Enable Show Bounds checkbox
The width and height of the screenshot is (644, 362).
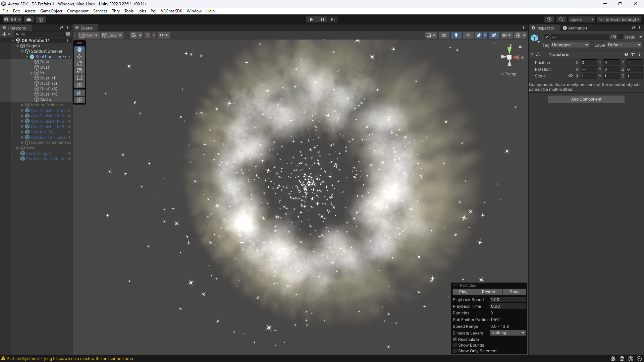tap(455, 345)
